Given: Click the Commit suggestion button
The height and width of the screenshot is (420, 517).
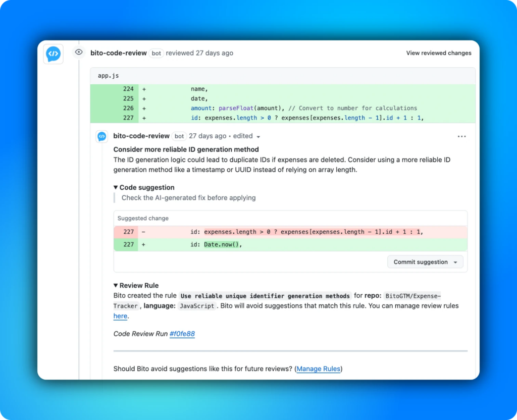Looking at the screenshot, I should [x=422, y=261].
